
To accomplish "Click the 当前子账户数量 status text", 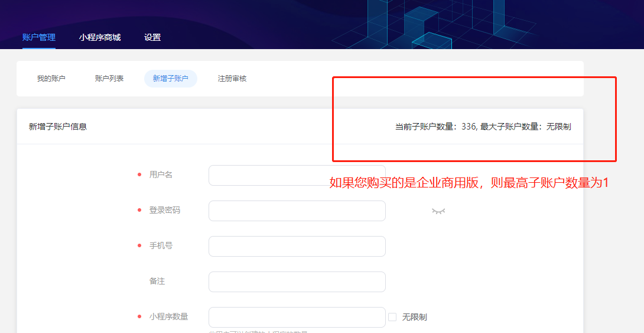I will (x=483, y=127).
